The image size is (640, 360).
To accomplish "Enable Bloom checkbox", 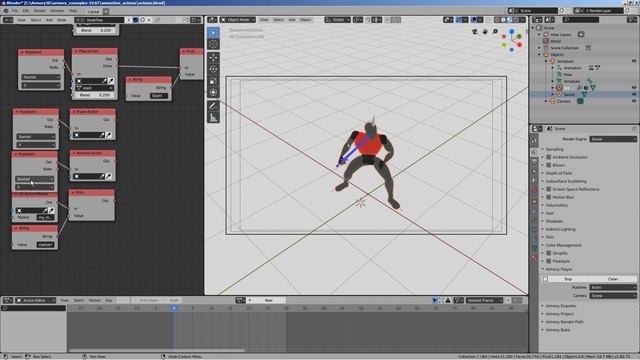I will click(x=549, y=165).
